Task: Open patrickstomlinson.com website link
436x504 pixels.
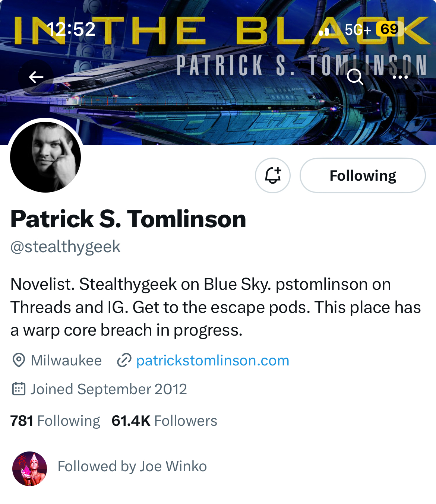Action: 213,360
